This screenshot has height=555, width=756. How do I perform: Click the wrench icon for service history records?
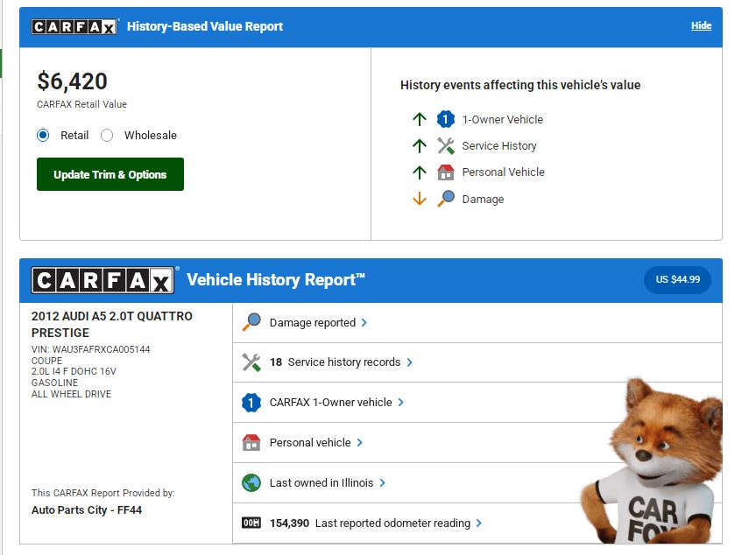251,362
